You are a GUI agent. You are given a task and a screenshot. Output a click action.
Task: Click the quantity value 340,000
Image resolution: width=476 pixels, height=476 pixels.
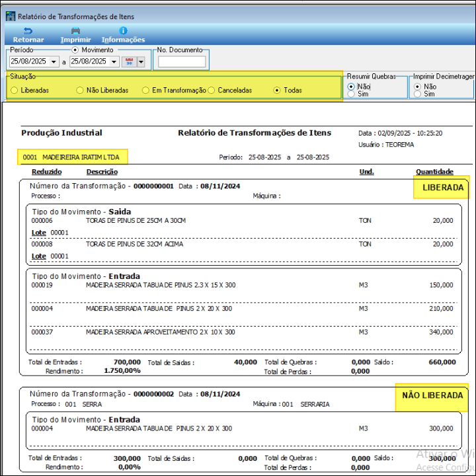(x=441, y=332)
